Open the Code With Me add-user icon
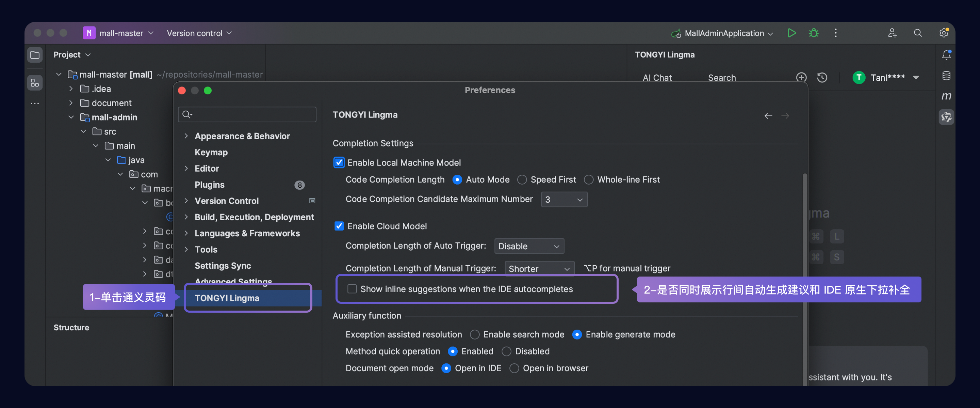 [892, 33]
